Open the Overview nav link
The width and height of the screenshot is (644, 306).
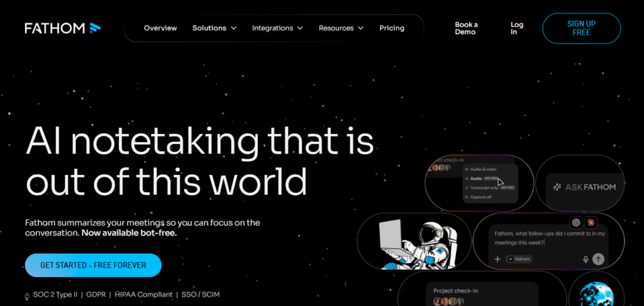160,28
